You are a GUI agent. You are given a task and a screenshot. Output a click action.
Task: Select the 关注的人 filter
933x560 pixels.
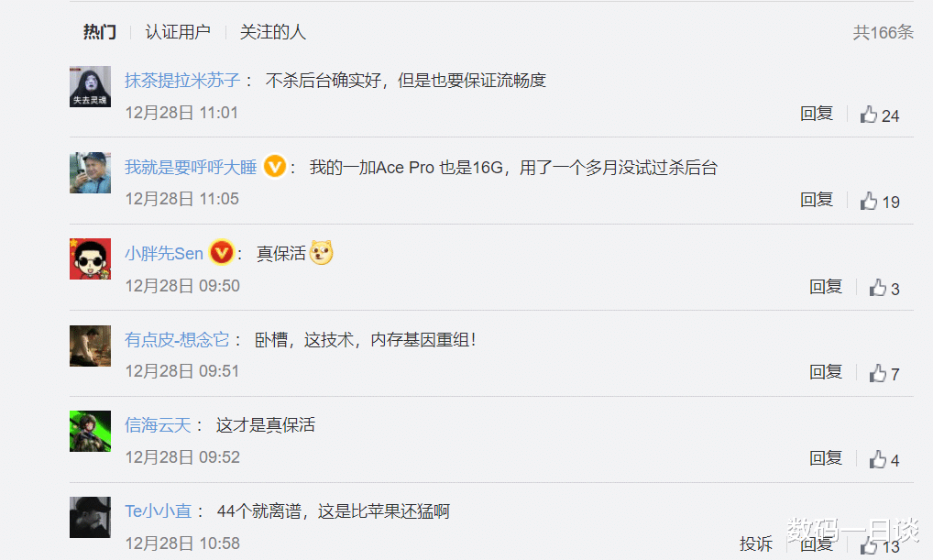coord(272,31)
